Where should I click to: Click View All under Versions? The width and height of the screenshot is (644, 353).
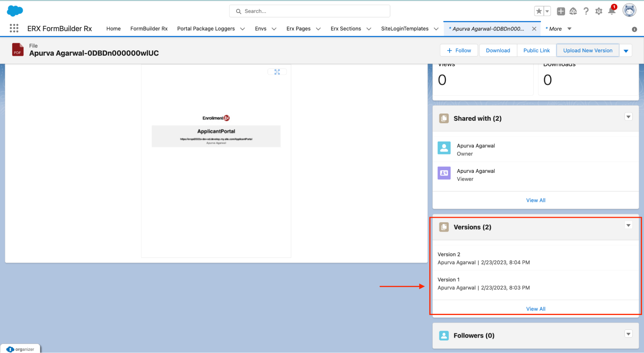535,309
